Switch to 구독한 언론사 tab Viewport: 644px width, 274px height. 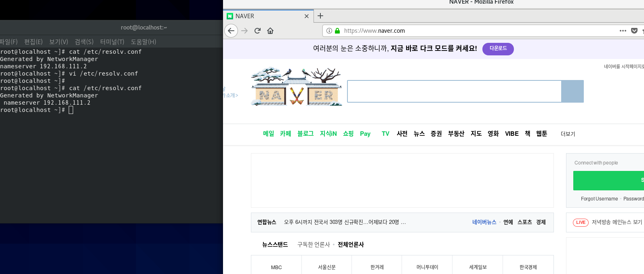[314, 244]
